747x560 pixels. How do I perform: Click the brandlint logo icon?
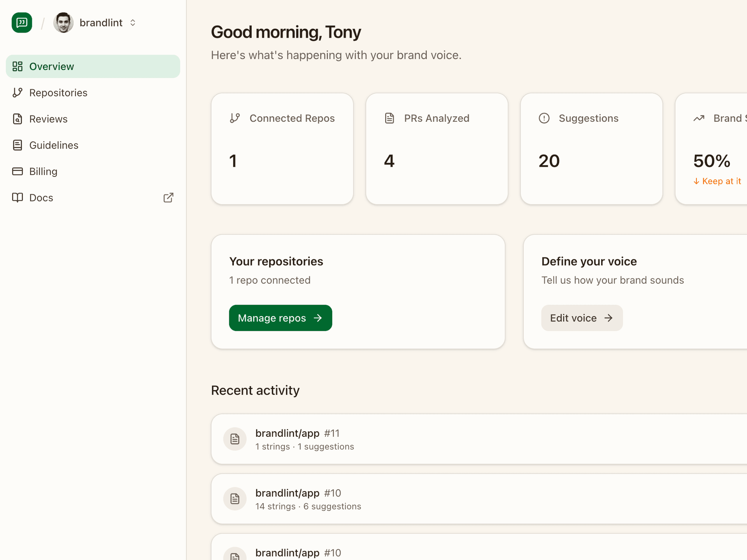pyautogui.click(x=21, y=23)
